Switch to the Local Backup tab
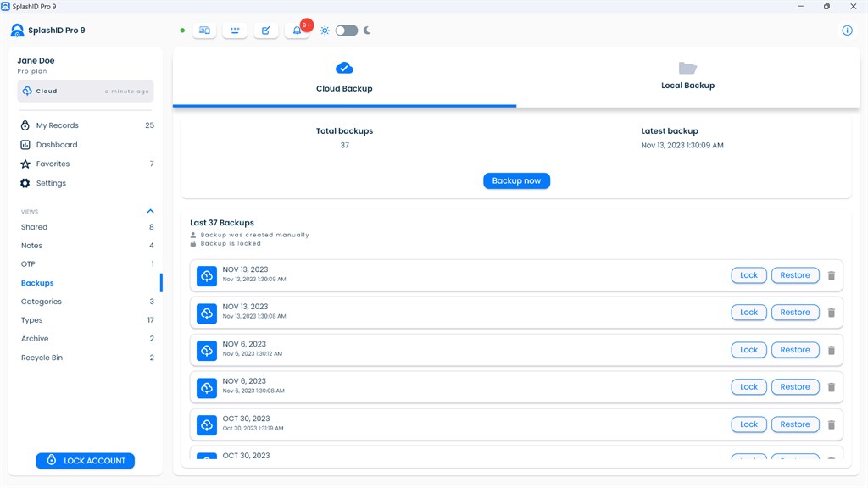Viewport: 868px width, 488px height. click(687, 76)
